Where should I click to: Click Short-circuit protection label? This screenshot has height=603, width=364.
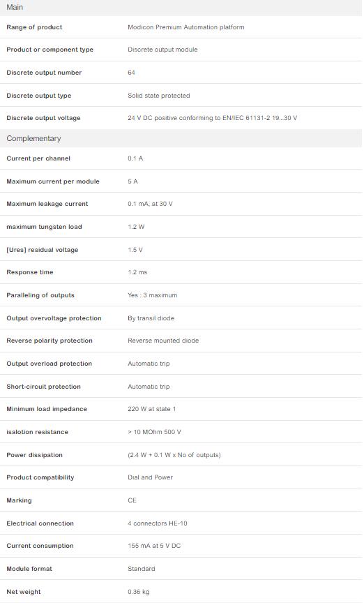[x=43, y=387]
